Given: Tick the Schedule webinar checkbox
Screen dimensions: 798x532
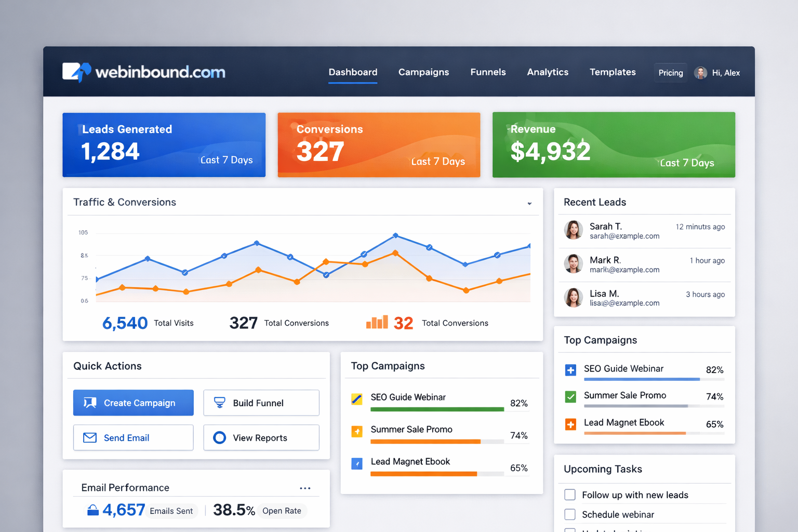Looking at the screenshot, I should 570,514.
